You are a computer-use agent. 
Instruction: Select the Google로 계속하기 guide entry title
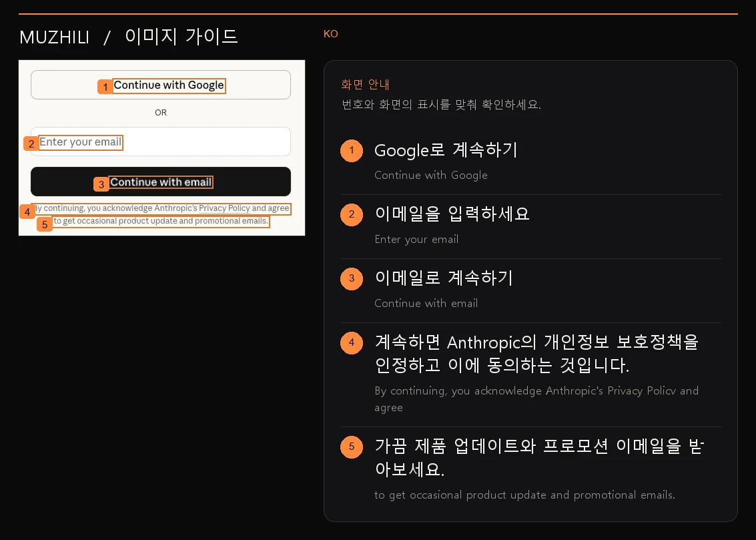[446, 150]
